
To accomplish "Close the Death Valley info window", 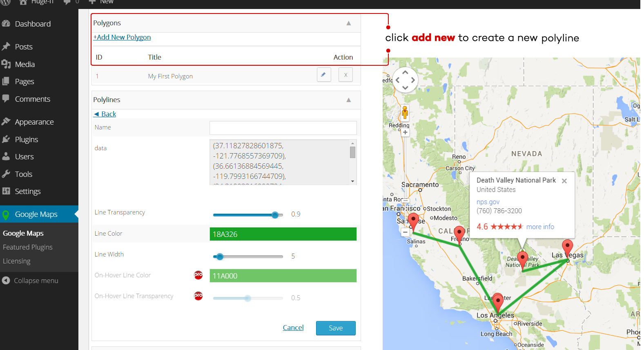I will tap(564, 181).
